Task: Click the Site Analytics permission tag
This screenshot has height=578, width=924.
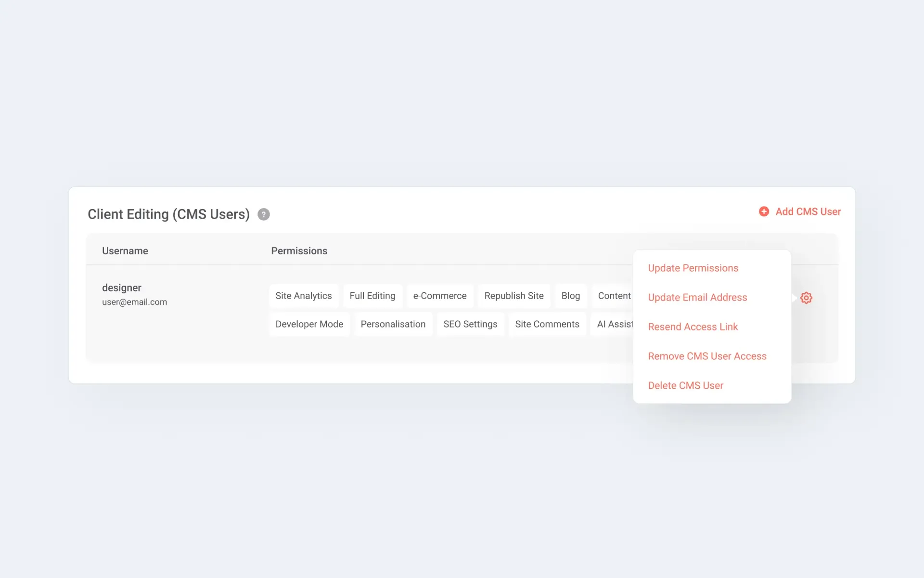Action: pyautogui.click(x=303, y=296)
